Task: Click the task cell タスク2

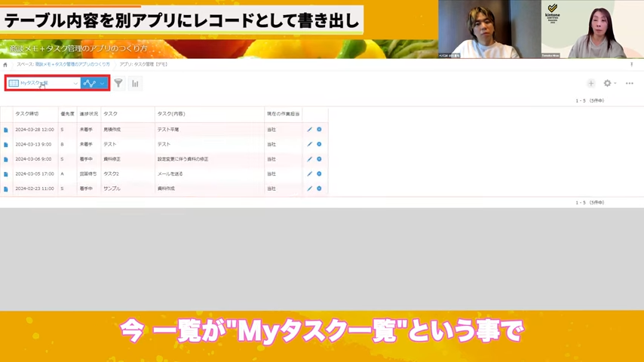Action: click(x=112, y=173)
